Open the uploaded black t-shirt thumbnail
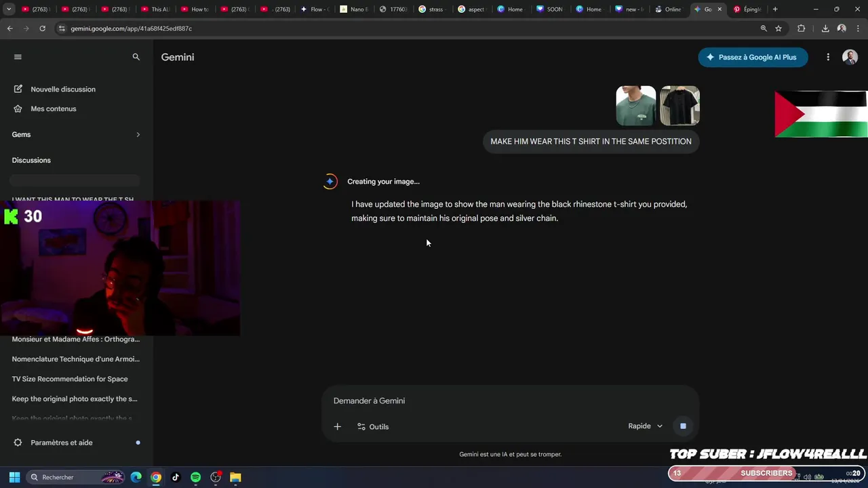 tap(679, 106)
